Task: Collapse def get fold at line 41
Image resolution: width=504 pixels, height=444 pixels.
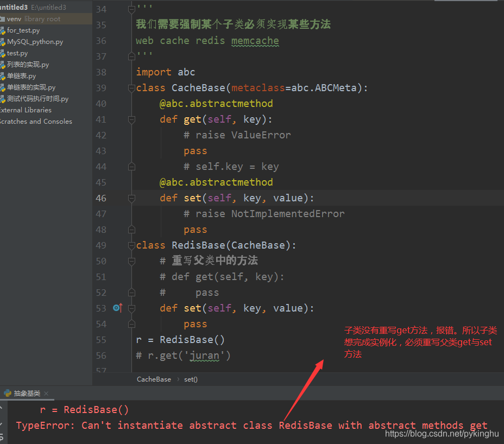Action: click(131, 119)
